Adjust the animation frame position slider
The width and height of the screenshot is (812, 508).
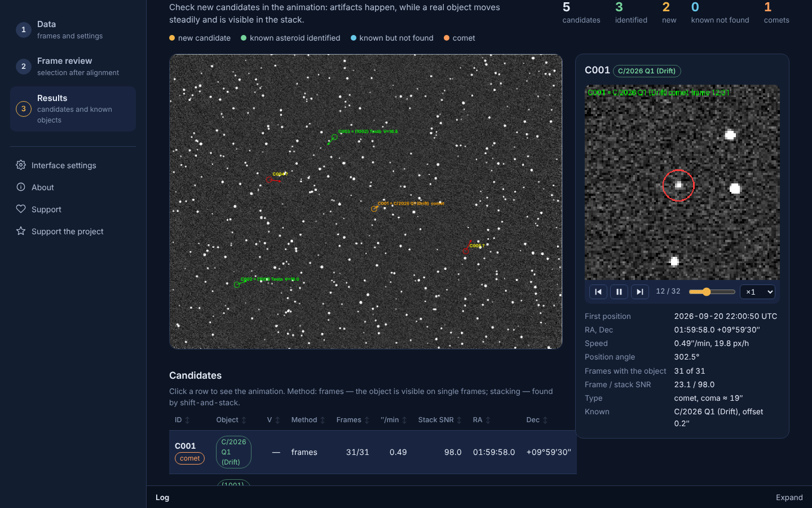712,292
